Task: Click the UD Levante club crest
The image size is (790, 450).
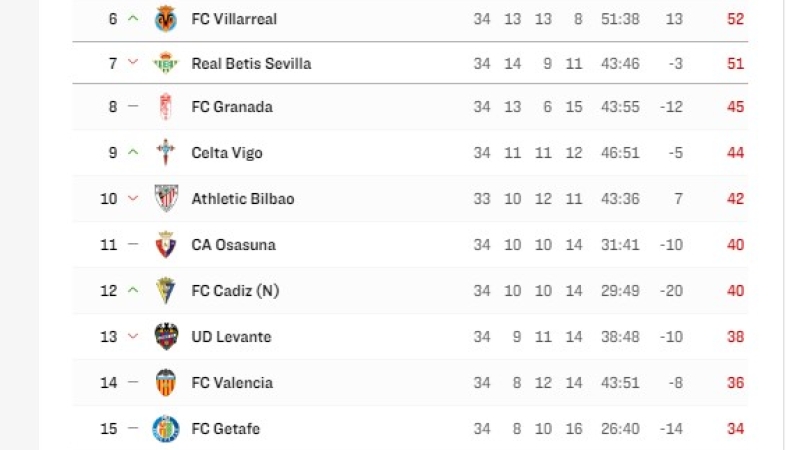Action: pyautogui.click(x=166, y=337)
